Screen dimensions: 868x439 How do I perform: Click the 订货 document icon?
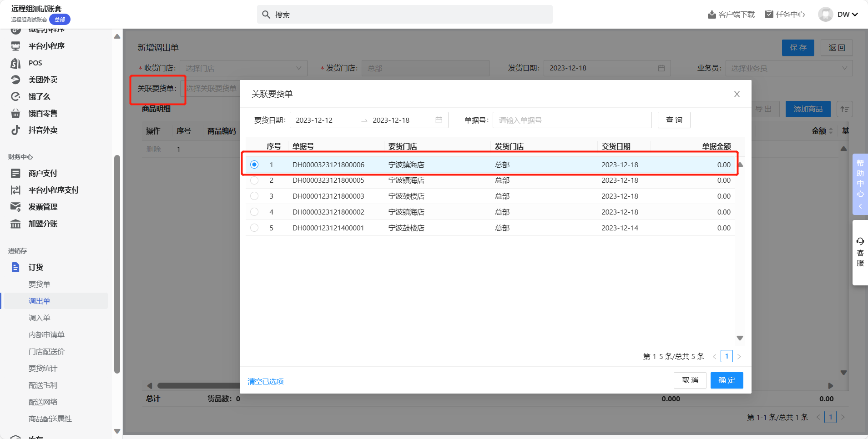click(15, 267)
